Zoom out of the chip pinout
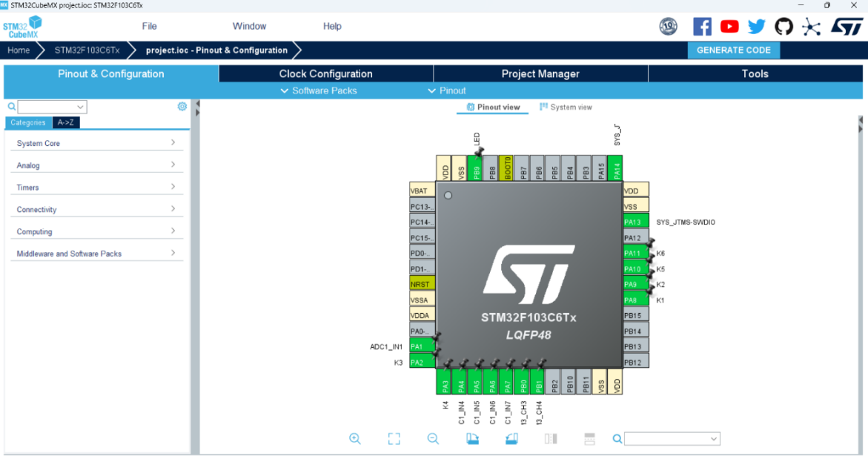 point(434,439)
